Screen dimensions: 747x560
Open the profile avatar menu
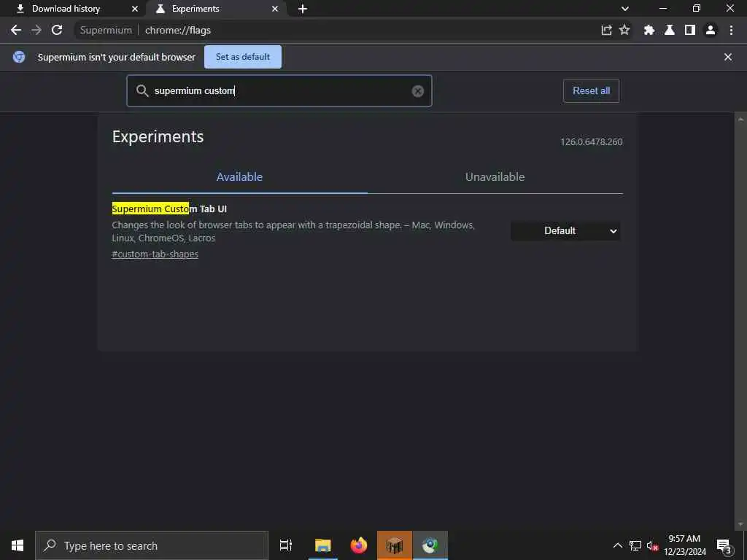pos(711,30)
